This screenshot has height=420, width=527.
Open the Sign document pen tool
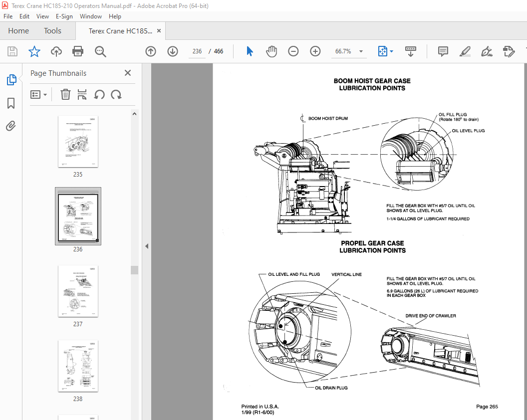pos(487,51)
